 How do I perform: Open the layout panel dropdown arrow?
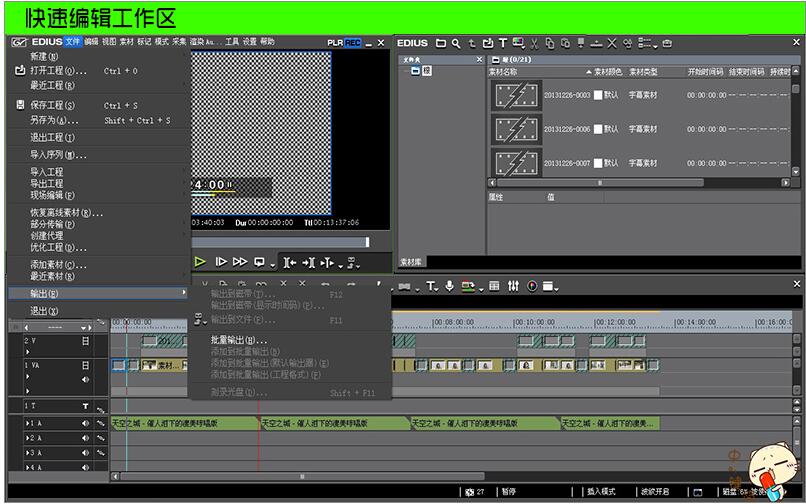556,289
